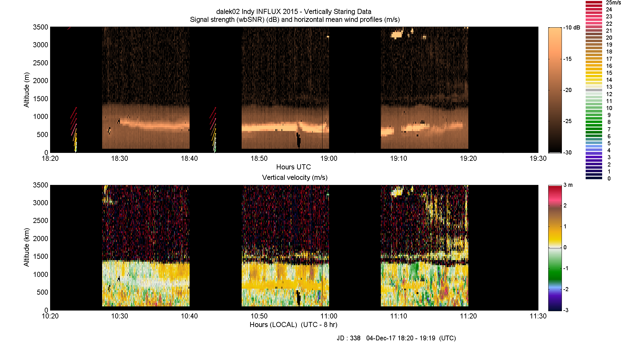Click the 'JD : 338' date footer text

pyautogui.click(x=348, y=338)
